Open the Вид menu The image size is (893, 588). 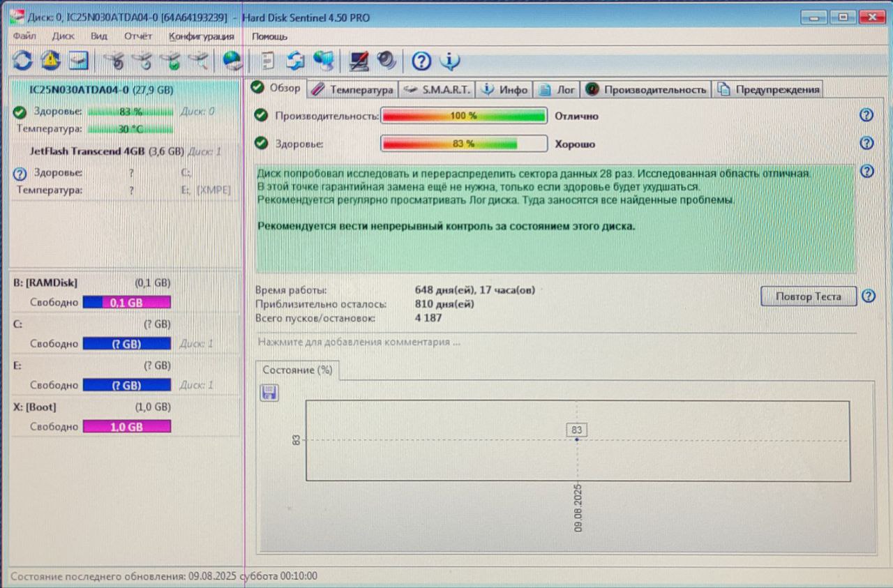coord(99,36)
